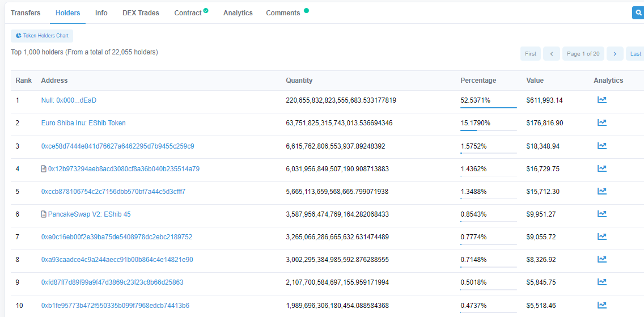Image resolution: width=644 pixels, height=317 pixels.
Task: Click the Quantity column header
Action: [x=299, y=81]
